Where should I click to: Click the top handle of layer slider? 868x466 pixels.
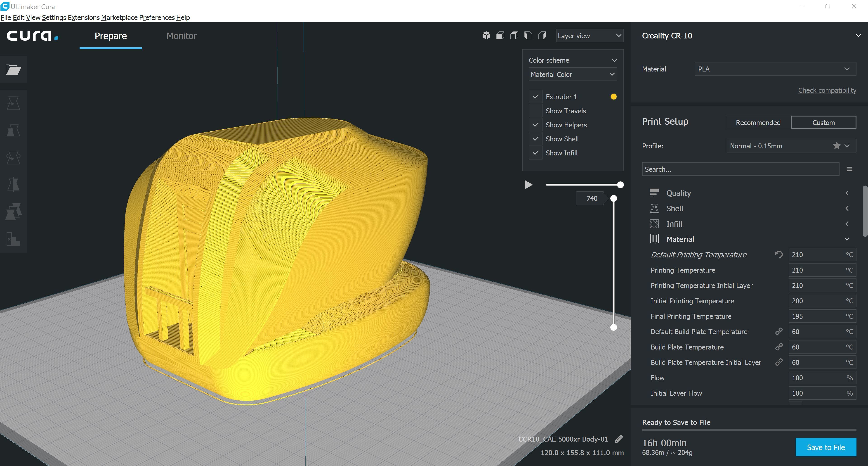tap(614, 198)
